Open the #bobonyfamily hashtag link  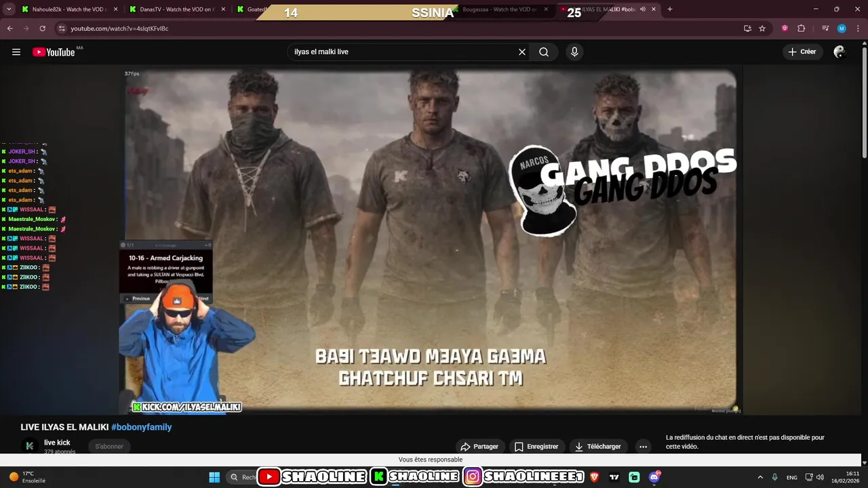pyautogui.click(x=141, y=427)
